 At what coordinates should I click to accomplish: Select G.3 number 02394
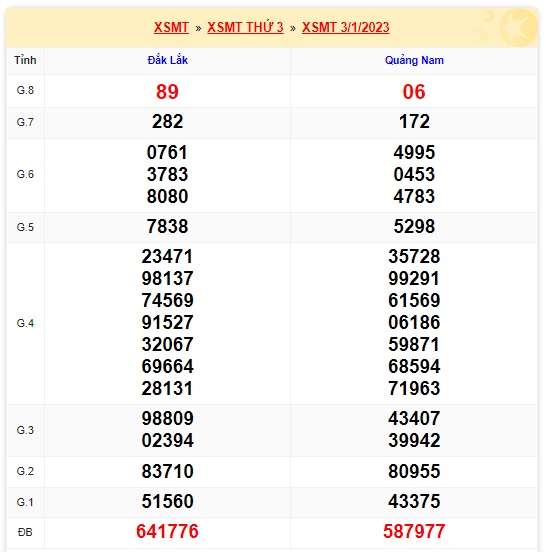(168, 440)
